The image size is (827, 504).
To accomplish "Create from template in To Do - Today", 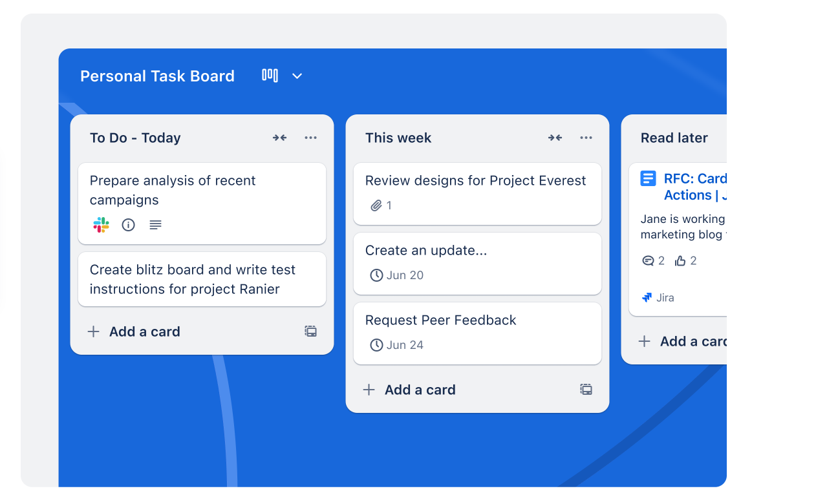I will tap(311, 331).
